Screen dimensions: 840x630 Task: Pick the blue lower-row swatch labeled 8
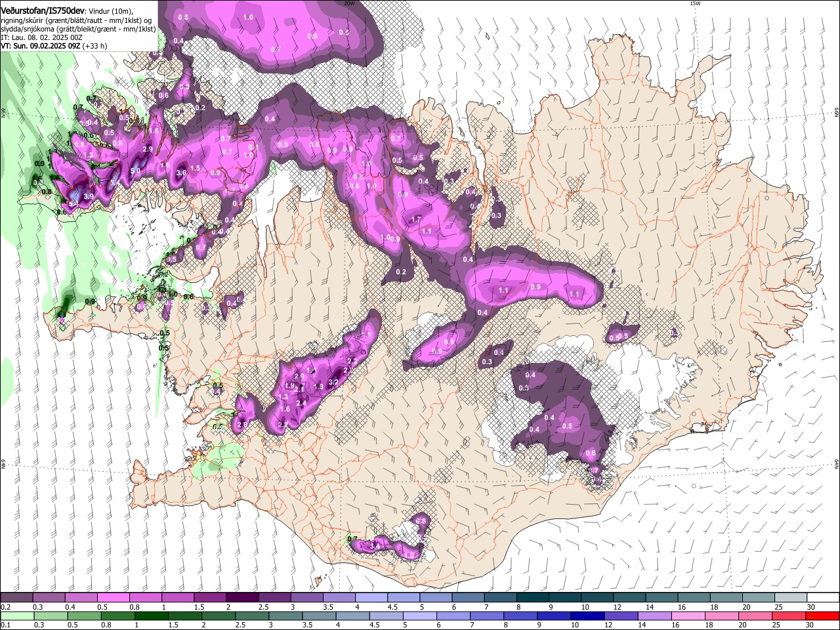click(x=520, y=616)
